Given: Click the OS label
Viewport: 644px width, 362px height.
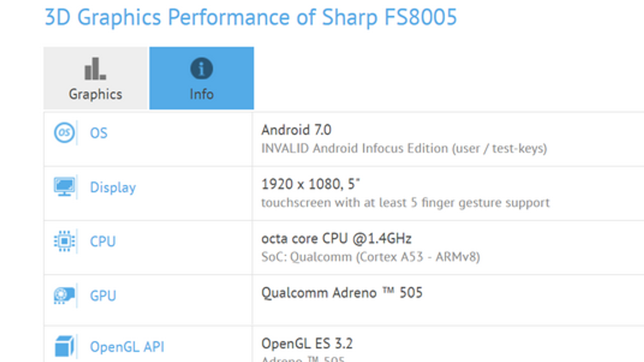Looking at the screenshot, I should tap(99, 133).
